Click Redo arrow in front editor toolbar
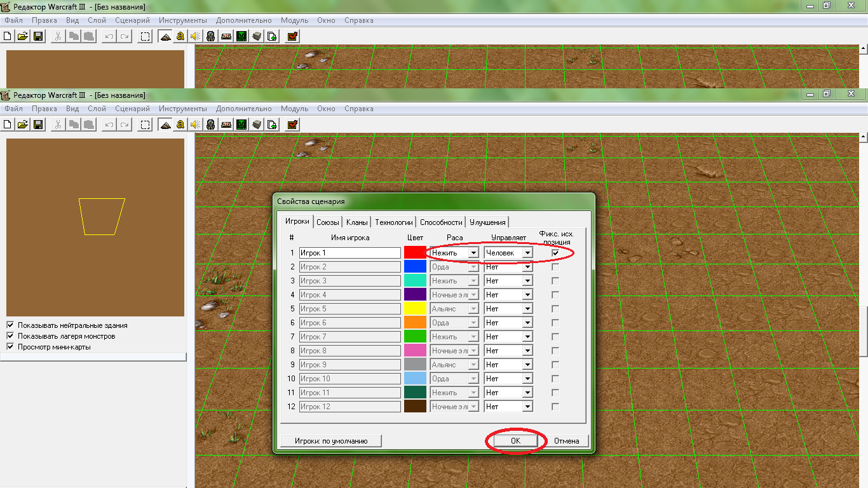 (x=125, y=125)
